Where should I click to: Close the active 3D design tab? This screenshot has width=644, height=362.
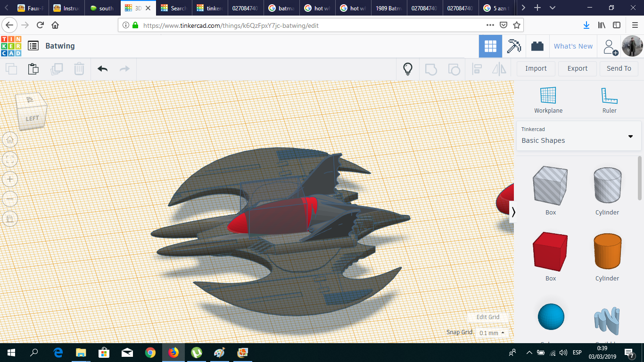[149, 8]
